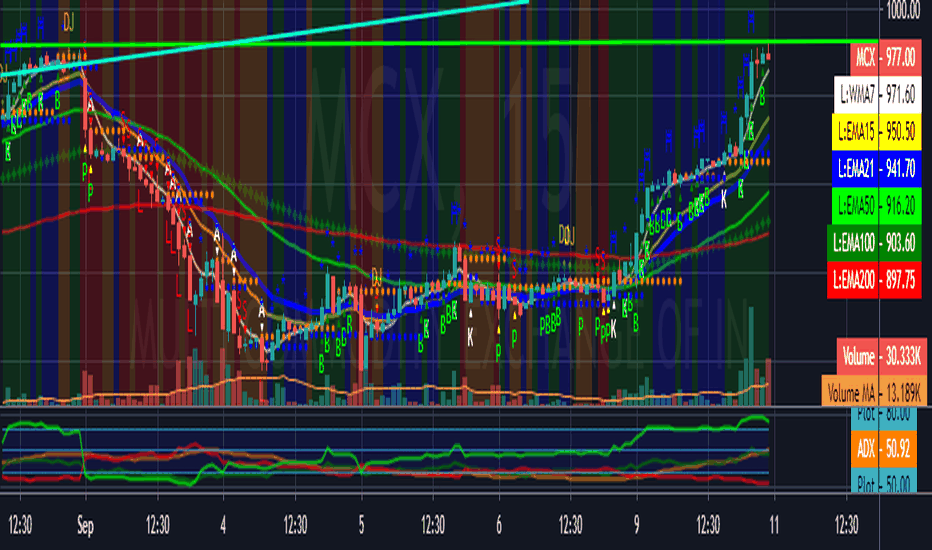Click the Sep date on time axis
The image size is (932, 550).
[85, 526]
